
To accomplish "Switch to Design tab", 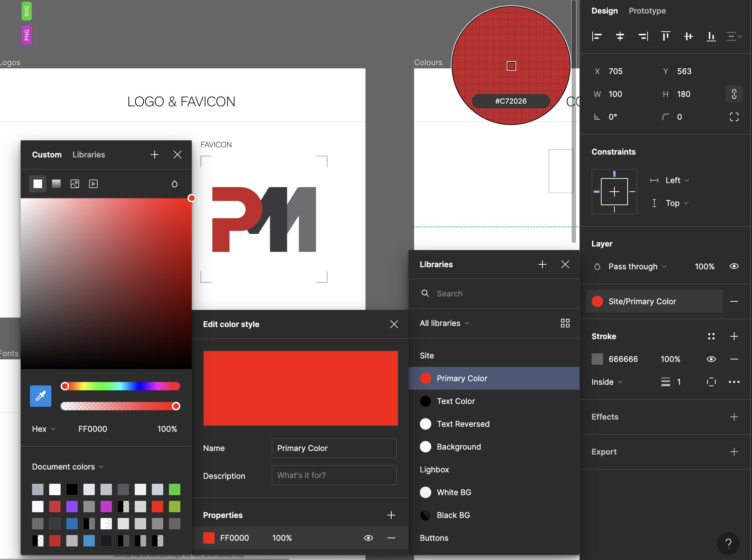I will (x=605, y=11).
